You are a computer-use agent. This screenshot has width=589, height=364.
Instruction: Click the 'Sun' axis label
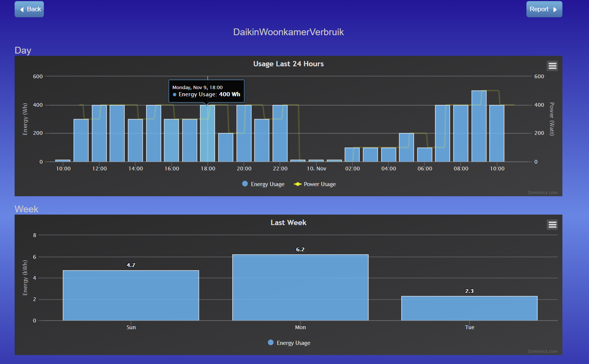131,327
